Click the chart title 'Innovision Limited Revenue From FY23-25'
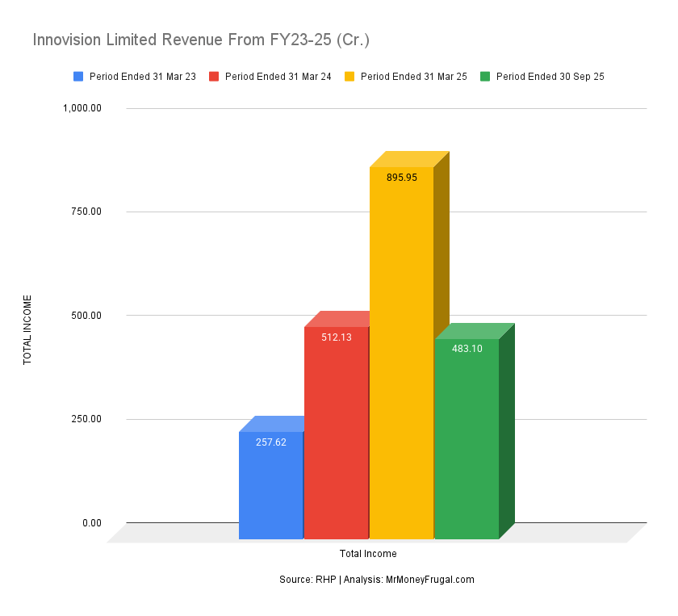Image resolution: width=678 pixels, height=616 pixels. (x=200, y=40)
